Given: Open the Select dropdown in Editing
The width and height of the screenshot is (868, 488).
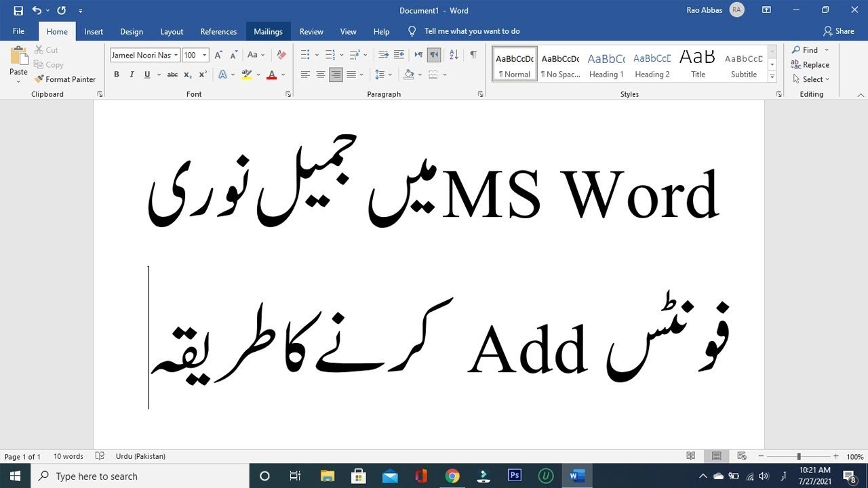Looking at the screenshot, I should coord(811,79).
